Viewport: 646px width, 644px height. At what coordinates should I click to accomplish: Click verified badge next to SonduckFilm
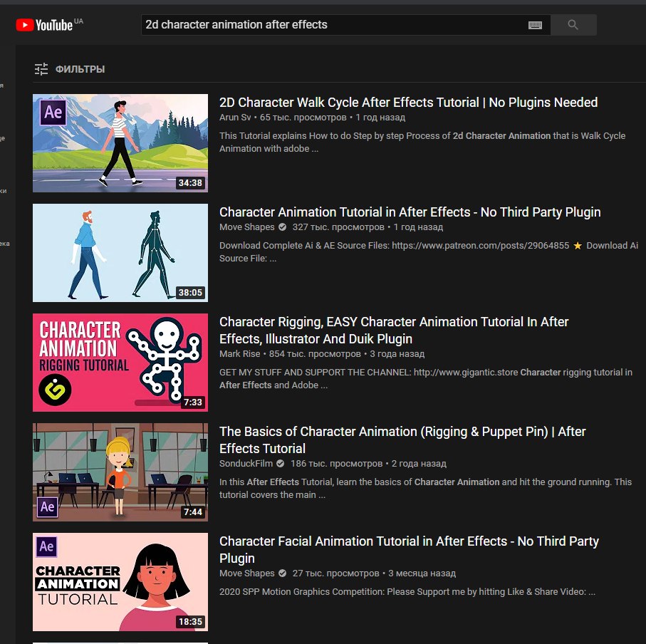click(x=280, y=464)
